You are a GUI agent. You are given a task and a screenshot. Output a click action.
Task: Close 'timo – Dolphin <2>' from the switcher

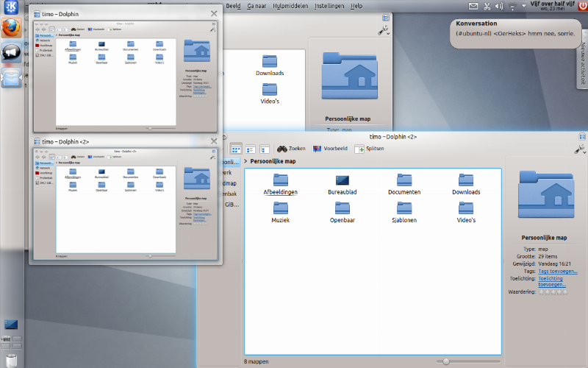[214, 141]
